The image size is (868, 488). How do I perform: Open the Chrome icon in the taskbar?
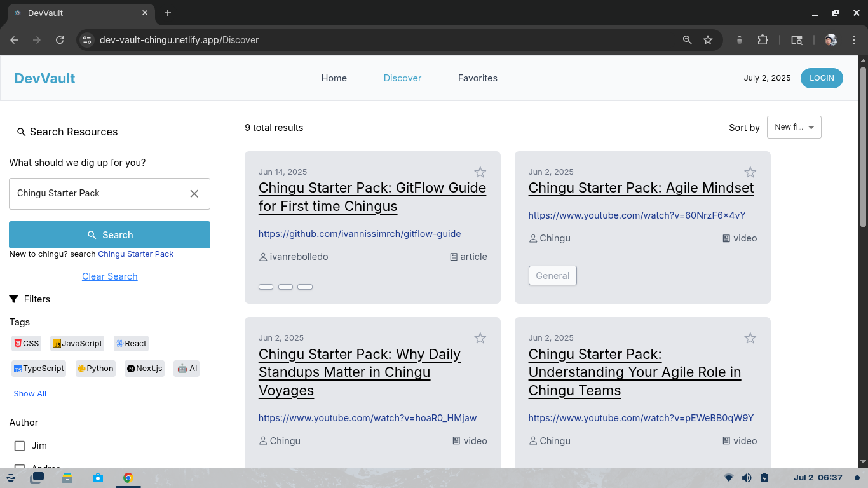tap(128, 478)
